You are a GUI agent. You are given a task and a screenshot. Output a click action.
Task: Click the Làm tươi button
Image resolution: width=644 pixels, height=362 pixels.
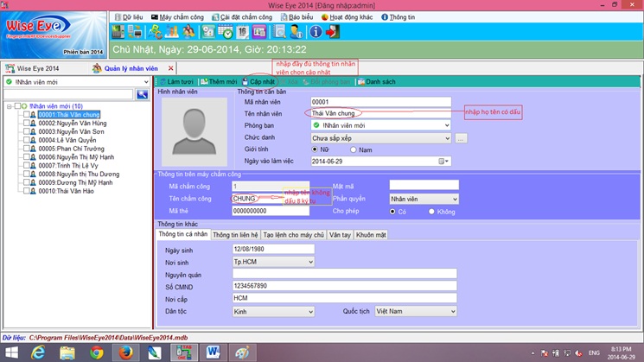[x=176, y=82]
